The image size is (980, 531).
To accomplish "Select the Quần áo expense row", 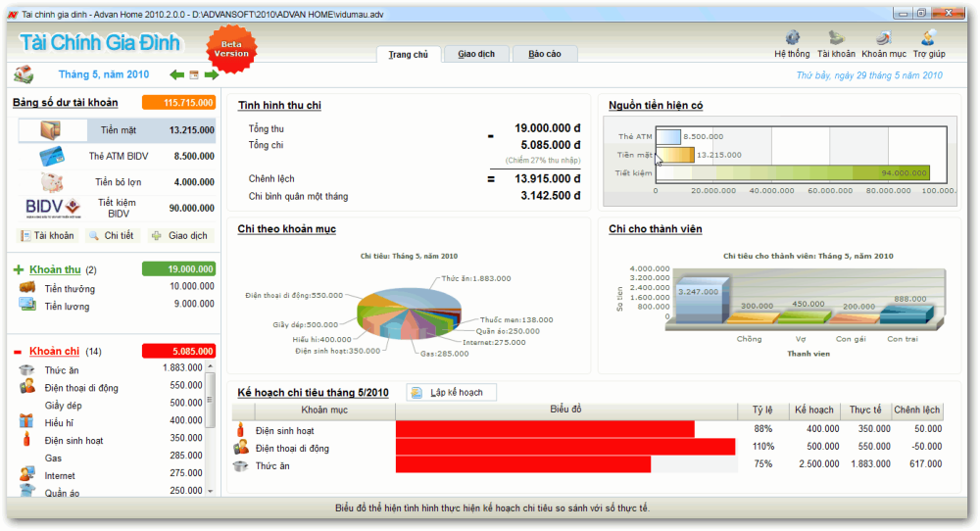I will pyautogui.click(x=113, y=492).
